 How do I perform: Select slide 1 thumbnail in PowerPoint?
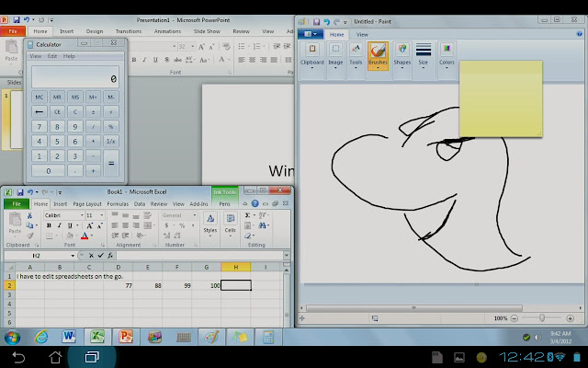(17, 120)
